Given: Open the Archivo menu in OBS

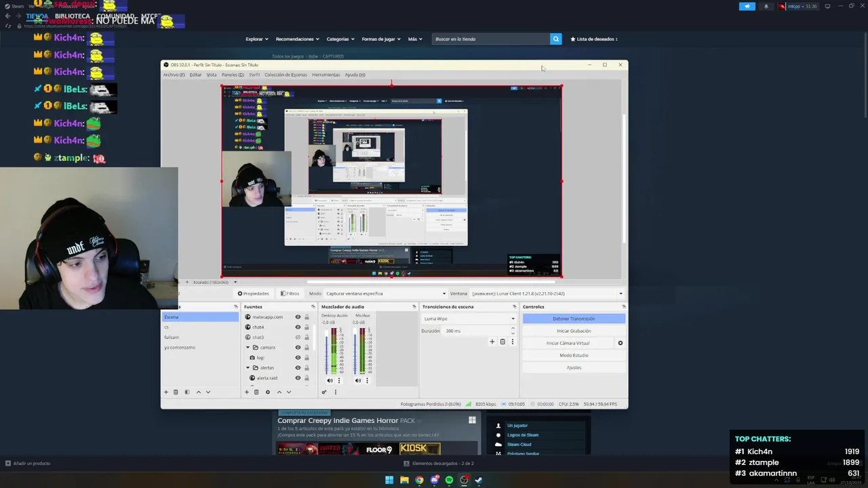Looking at the screenshot, I should click(x=174, y=75).
